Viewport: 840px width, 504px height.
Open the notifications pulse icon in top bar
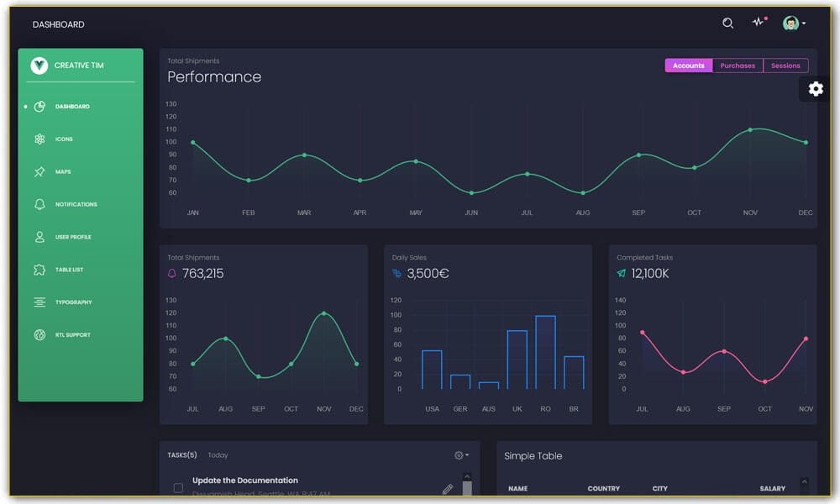pos(759,23)
